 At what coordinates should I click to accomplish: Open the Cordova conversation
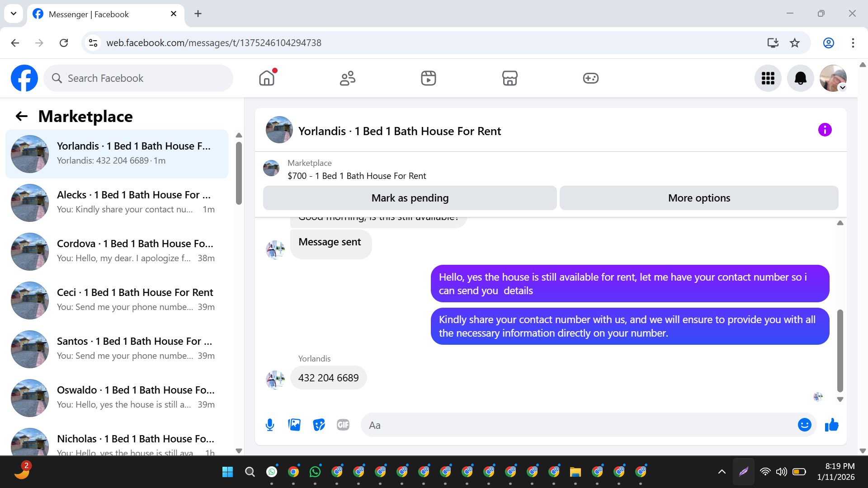(117, 252)
